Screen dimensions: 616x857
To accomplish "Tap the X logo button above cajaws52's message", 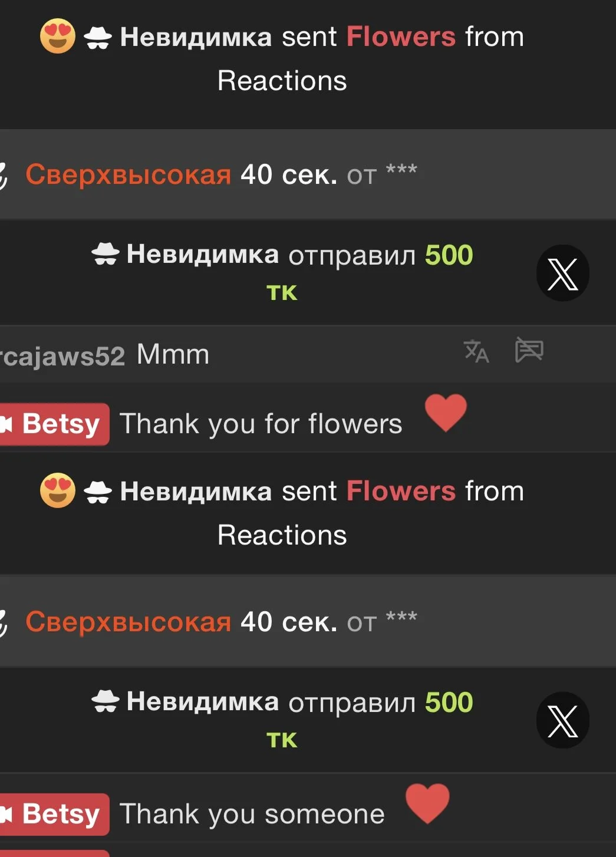I will tap(562, 273).
